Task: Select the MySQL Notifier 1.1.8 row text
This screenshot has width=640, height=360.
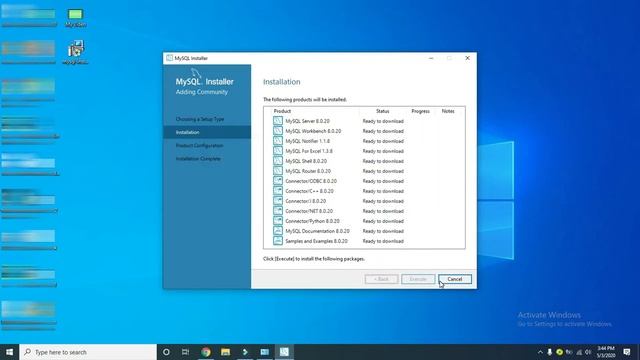Action: 307,141
